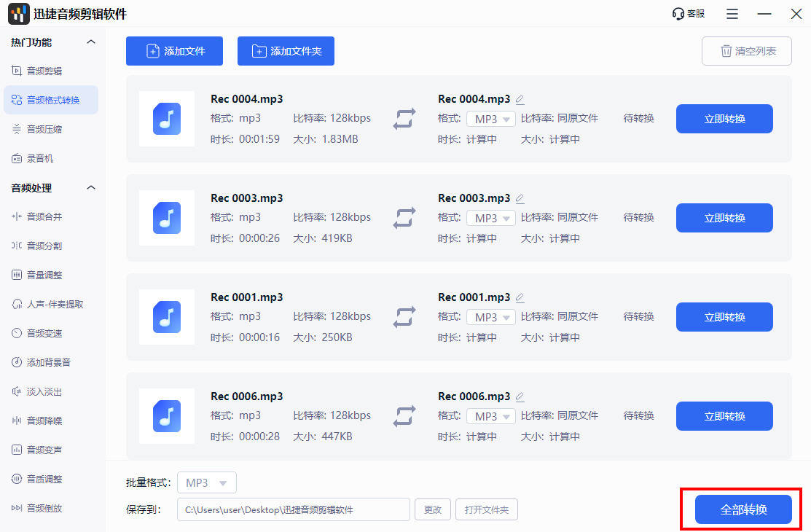Open 淡入淡出 in the sidebar

(x=51, y=392)
